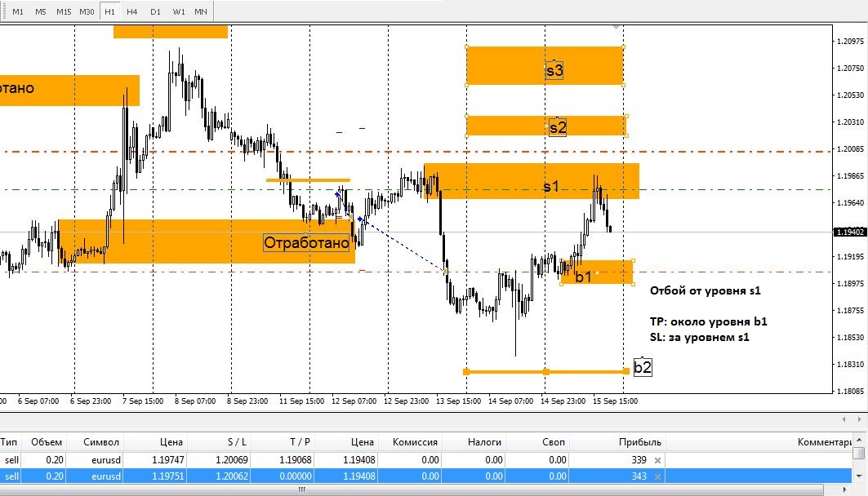868x496 pixels.
Task: Select the M30 timeframe button
Action: click(87, 11)
